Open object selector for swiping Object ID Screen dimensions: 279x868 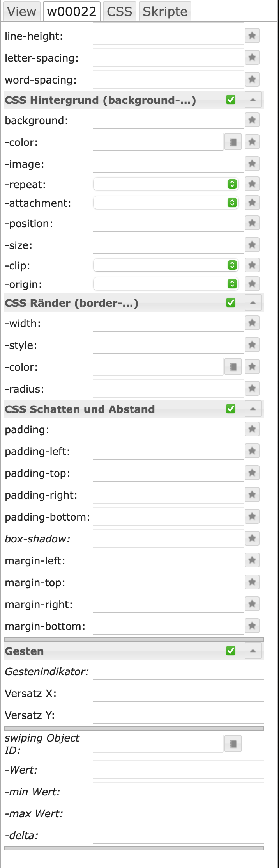pyautogui.click(x=233, y=744)
